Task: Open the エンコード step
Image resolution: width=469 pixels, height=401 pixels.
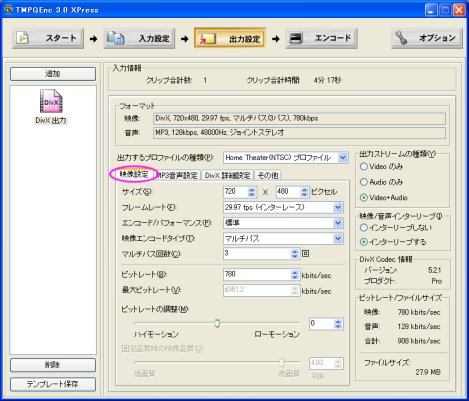Action: pos(321,38)
